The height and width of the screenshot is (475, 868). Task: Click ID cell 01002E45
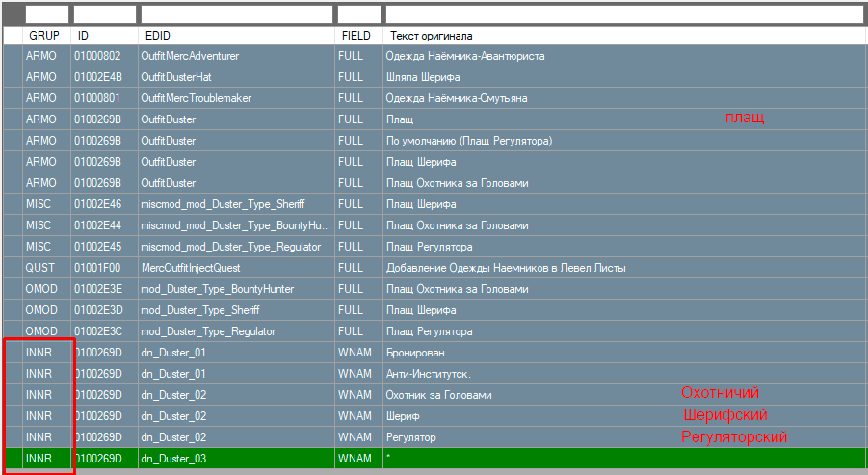click(x=105, y=247)
